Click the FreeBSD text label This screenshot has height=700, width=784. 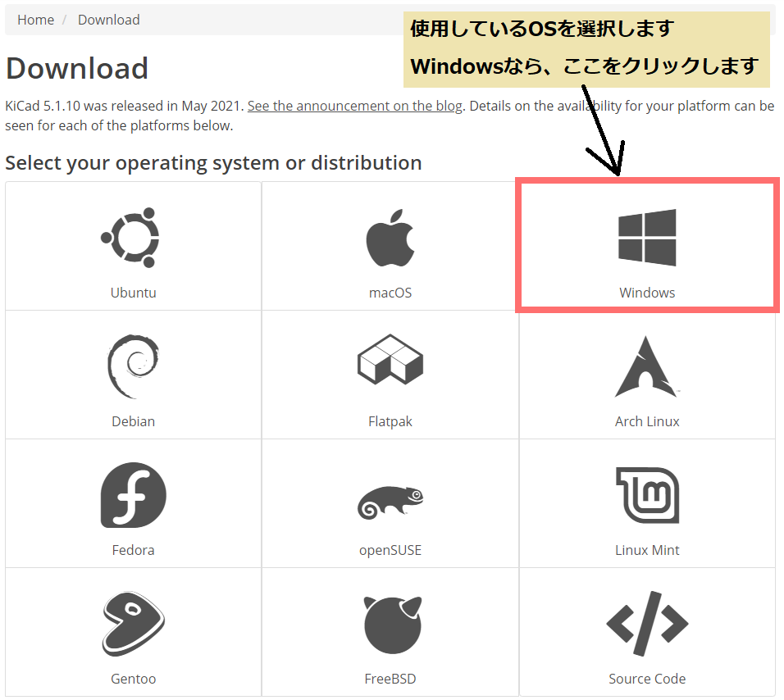coord(390,679)
